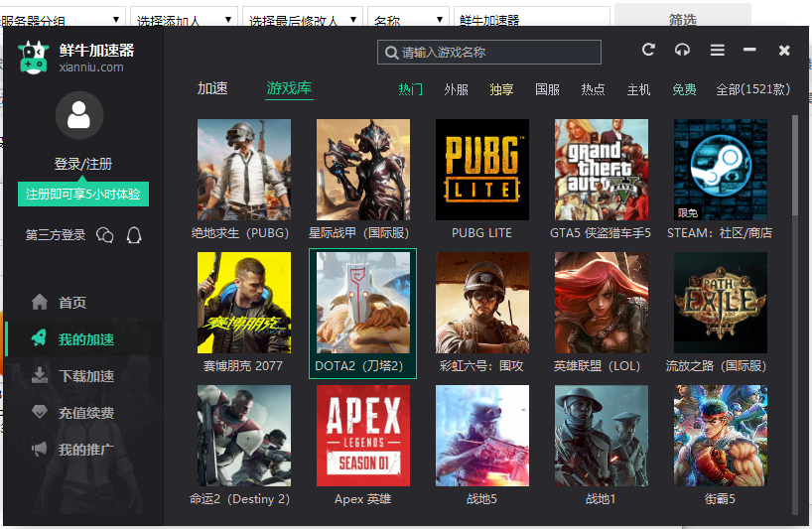Viewport: 812px width, 529px height.
Task: Click the 筛选 button in background window
Action: pos(683,16)
